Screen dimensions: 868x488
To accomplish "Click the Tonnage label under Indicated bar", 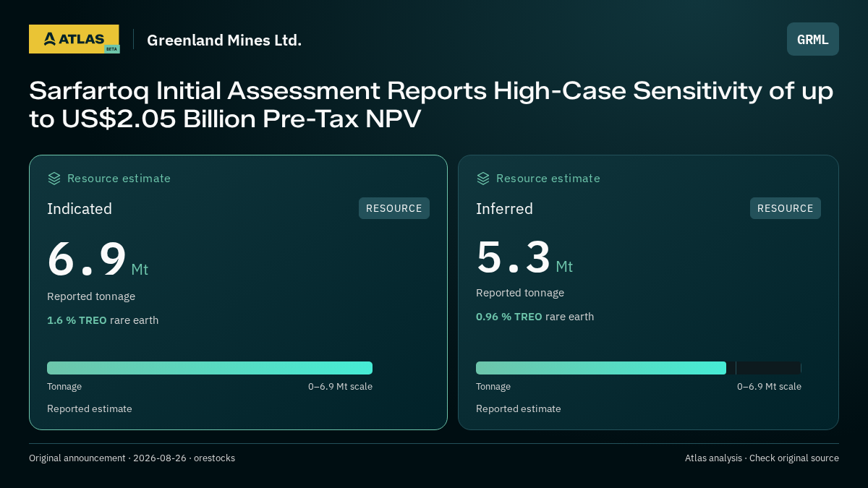I will (x=64, y=387).
